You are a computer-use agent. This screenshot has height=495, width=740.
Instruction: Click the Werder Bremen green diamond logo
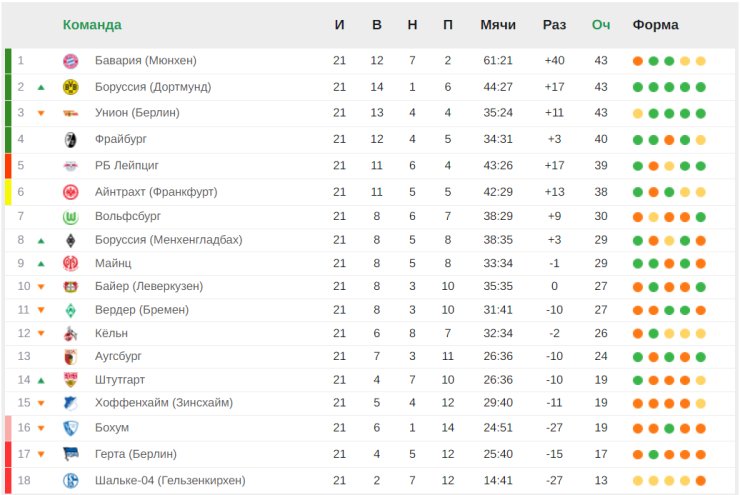[x=70, y=310]
